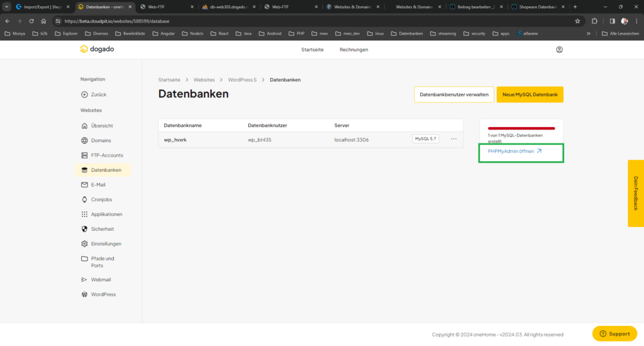Expand the tab search dropdown arrow
Screen dimensions: 644x346
[x=6, y=7]
